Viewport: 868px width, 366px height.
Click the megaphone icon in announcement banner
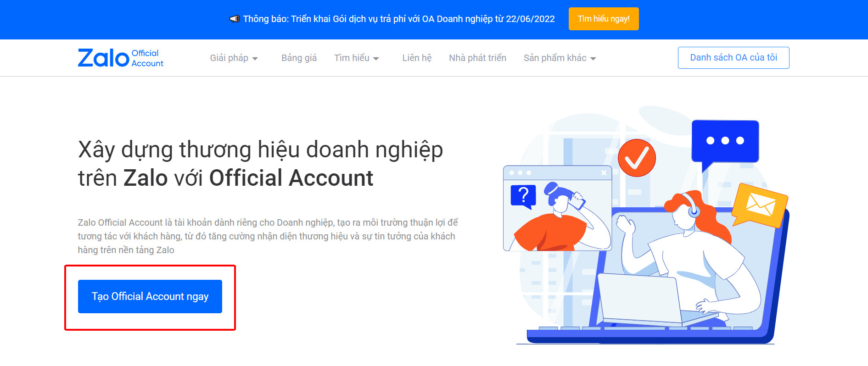235,19
